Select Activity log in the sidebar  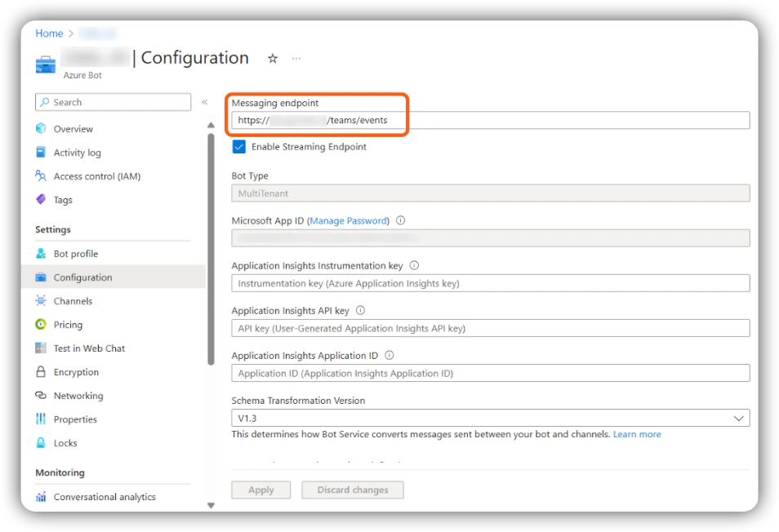coord(76,153)
